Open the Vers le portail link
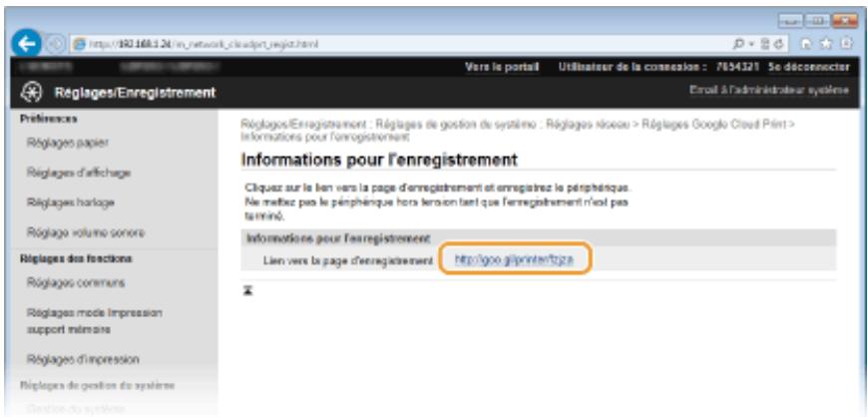The height and width of the screenshot is (417, 868). [502, 67]
